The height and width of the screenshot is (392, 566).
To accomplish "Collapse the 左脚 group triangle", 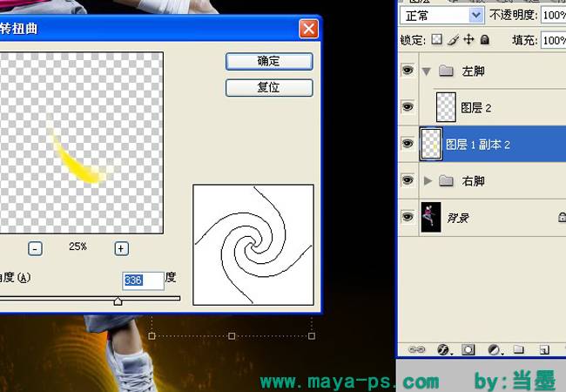I will [427, 71].
